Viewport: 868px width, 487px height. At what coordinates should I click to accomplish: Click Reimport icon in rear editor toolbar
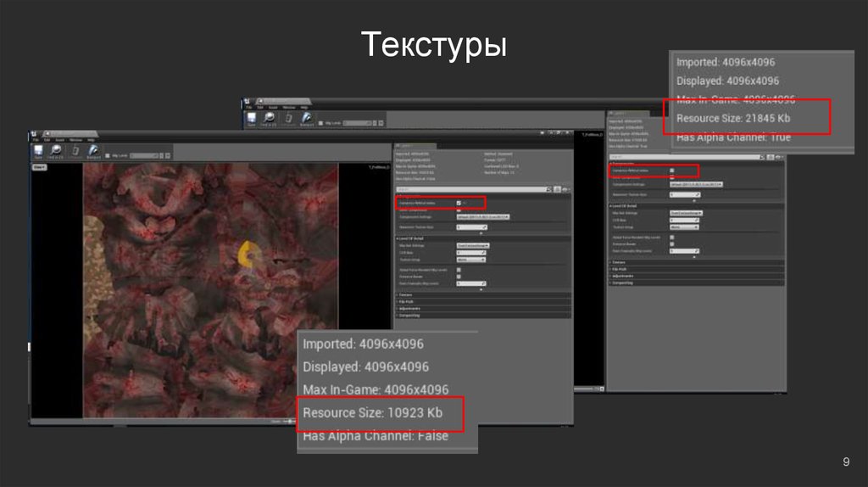tap(307, 118)
